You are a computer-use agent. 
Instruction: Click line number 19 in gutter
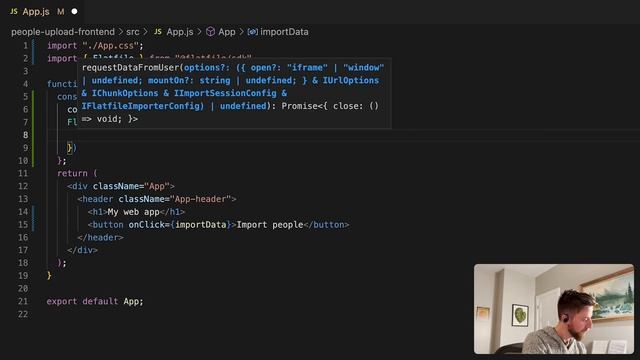23,276
